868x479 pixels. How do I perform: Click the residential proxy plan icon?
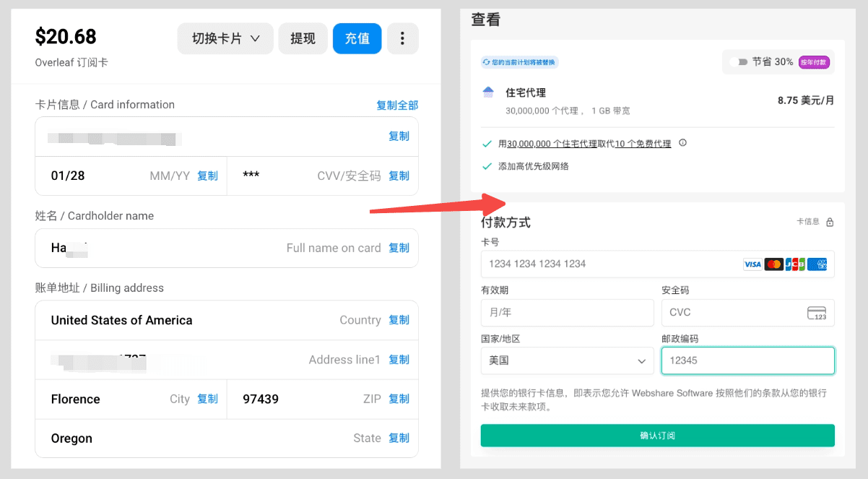(x=489, y=92)
